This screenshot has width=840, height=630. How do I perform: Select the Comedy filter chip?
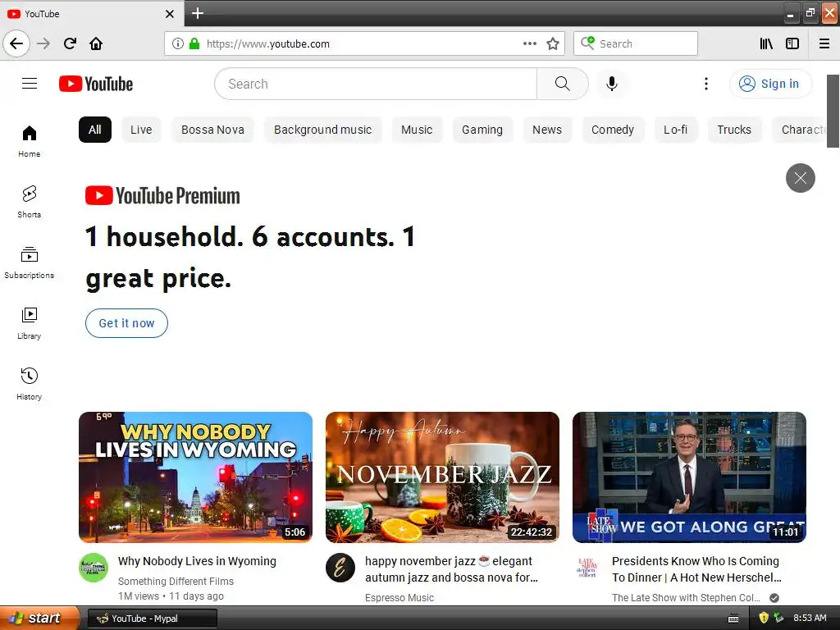tap(613, 130)
